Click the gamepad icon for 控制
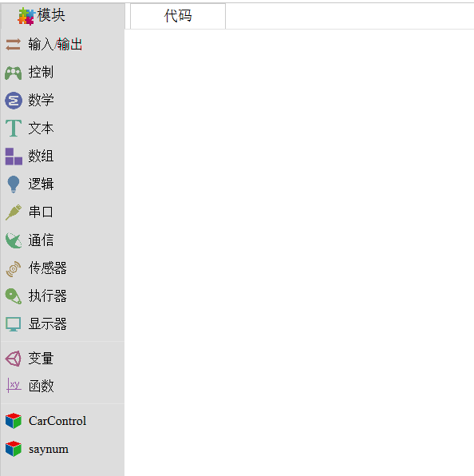This screenshot has width=474, height=476. pyautogui.click(x=13, y=73)
